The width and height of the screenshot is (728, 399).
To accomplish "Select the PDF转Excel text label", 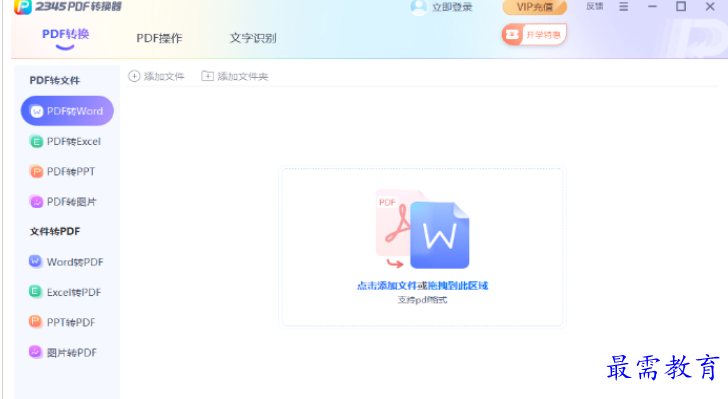I will 74,142.
